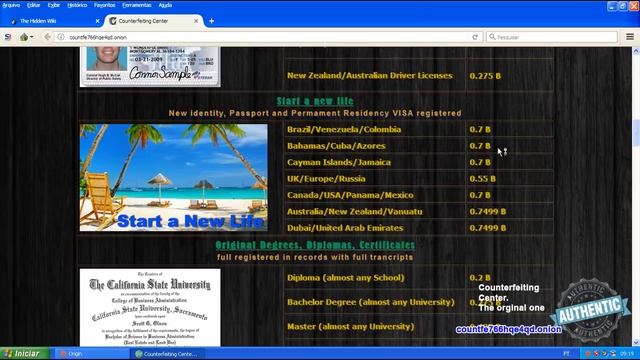Open the Arquivo menu
This screenshot has height=360, width=640.
pyautogui.click(x=11, y=5)
